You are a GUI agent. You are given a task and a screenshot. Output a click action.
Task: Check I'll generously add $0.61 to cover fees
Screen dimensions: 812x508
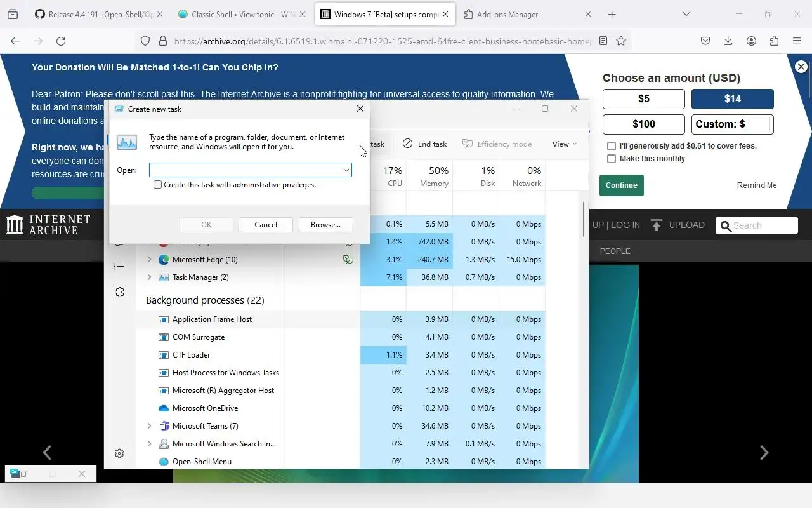point(612,146)
